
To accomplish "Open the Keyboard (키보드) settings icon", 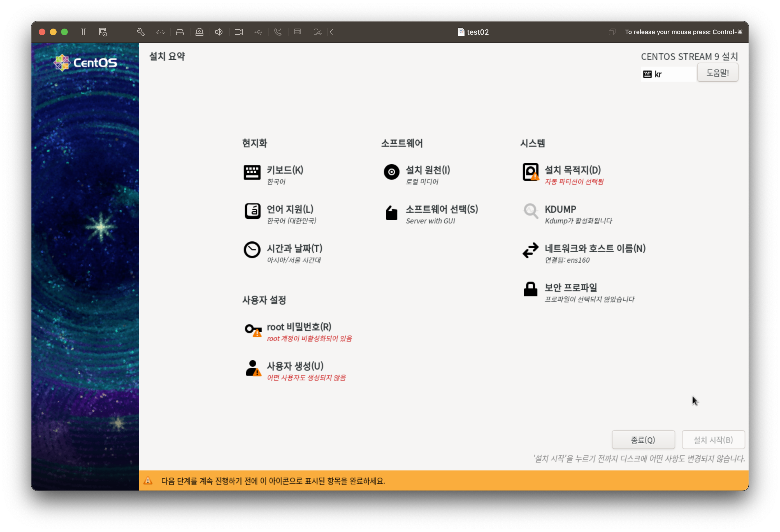I will [252, 172].
